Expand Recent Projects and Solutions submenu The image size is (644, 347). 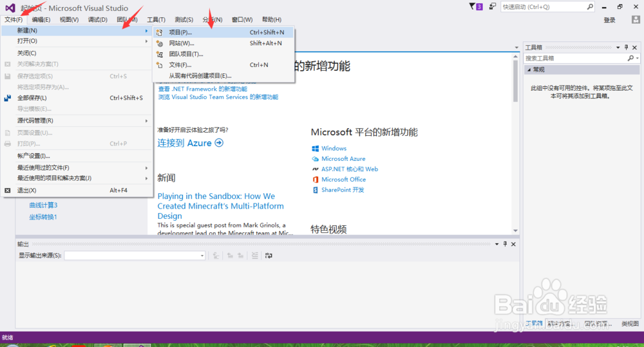[x=77, y=178]
